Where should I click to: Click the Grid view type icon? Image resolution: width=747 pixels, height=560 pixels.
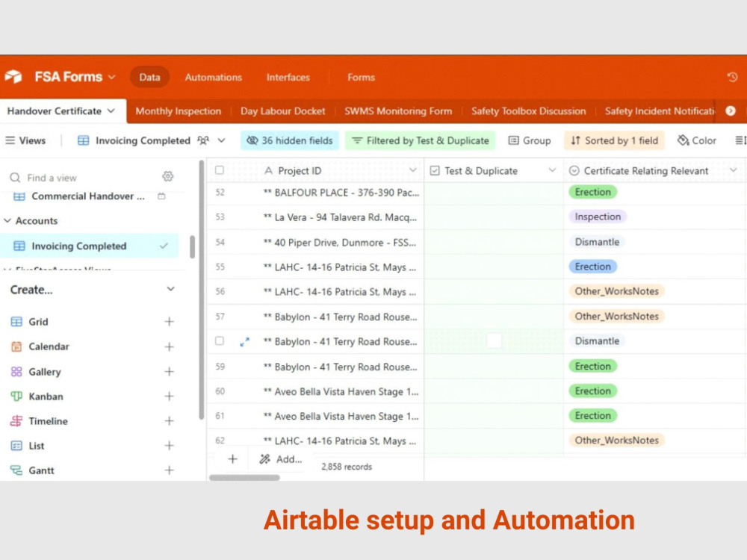16,322
